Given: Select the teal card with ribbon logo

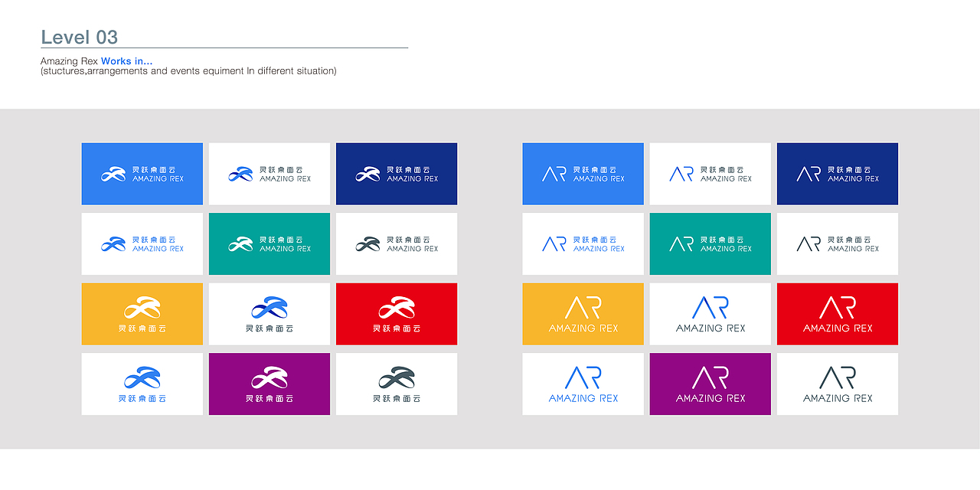Looking at the screenshot, I should coord(269,243).
